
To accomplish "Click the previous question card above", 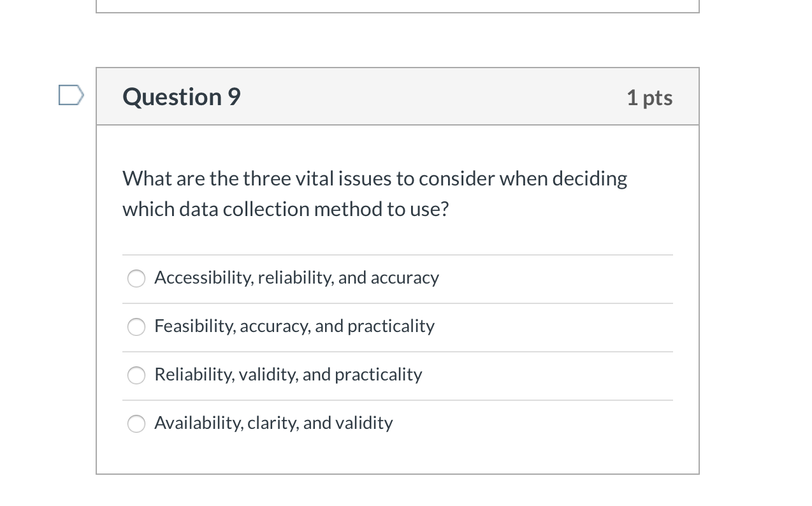I will pos(398,6).
